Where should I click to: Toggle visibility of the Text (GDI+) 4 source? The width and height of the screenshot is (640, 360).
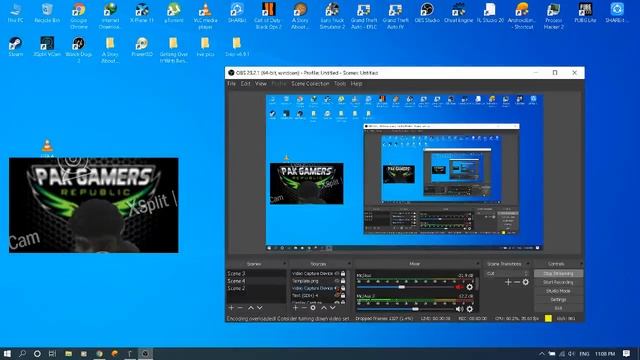(x=337, y=296)
